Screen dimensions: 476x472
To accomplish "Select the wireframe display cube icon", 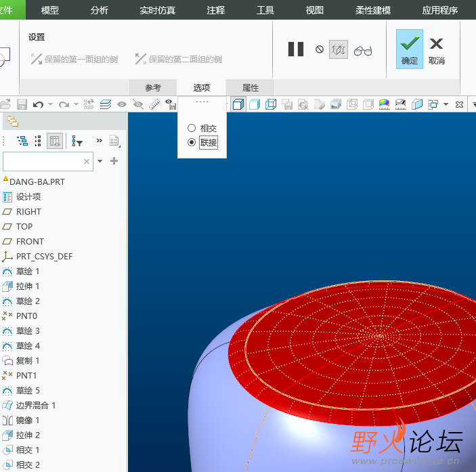I will pos(271,104).
